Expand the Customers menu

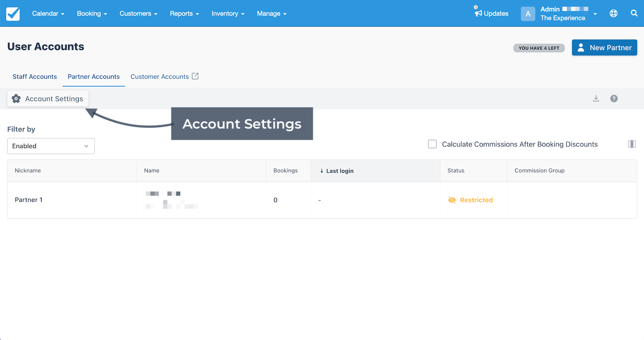click(x=139, y=13)
